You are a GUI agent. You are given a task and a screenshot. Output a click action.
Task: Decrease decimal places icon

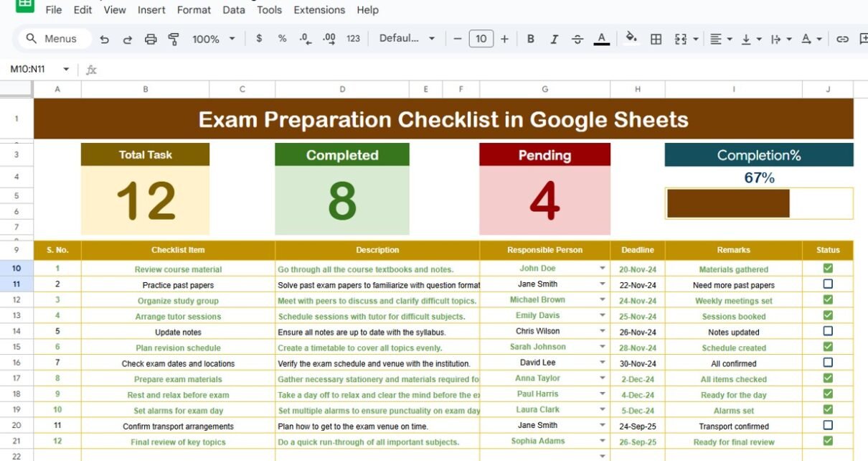(305, 39)
